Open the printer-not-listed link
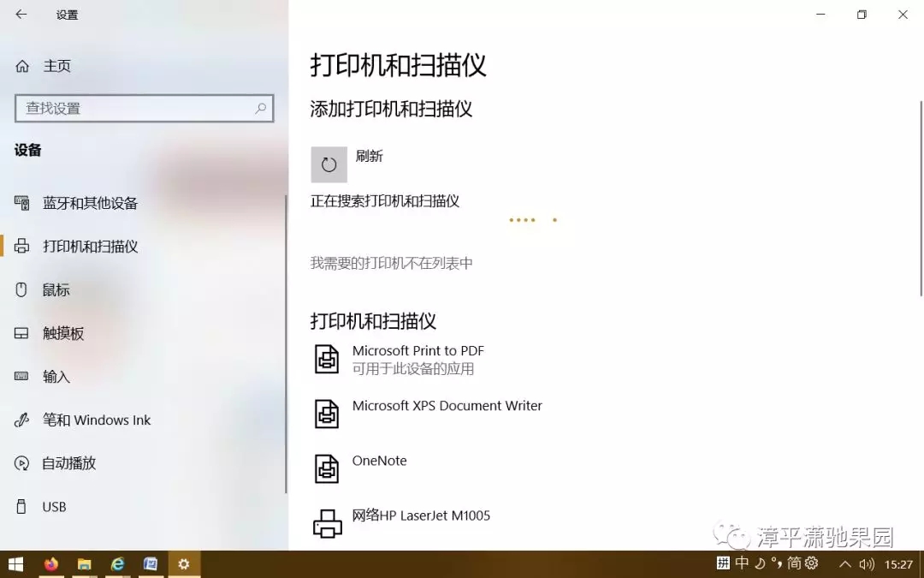924x578 pixels. (391, 263)
